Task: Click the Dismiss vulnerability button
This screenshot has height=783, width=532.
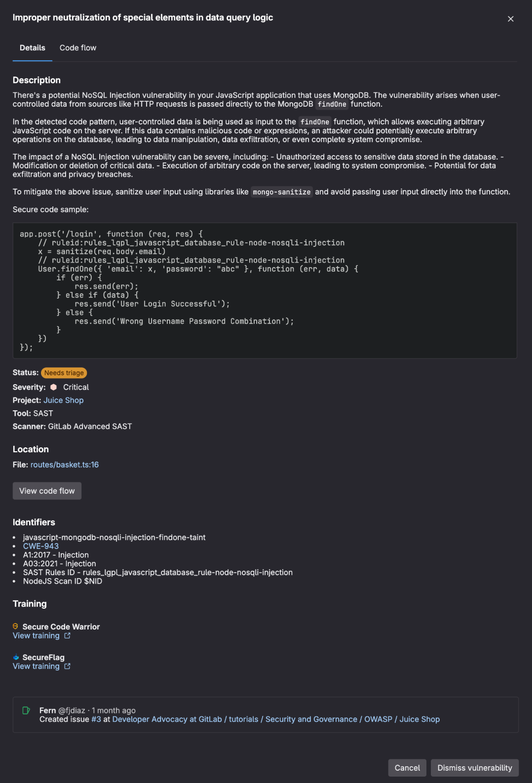Action: 474,768
